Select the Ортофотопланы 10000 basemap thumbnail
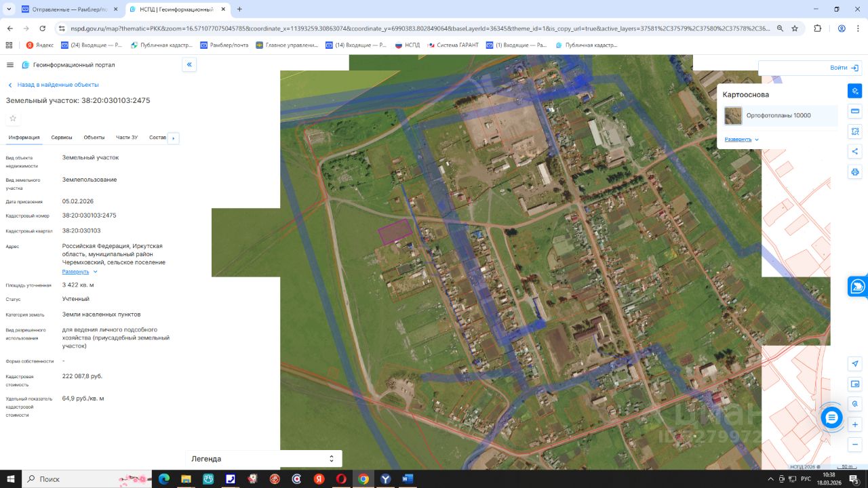Viewport: 868px width, 488px height. pyautogui.click(x=733, y=116)
